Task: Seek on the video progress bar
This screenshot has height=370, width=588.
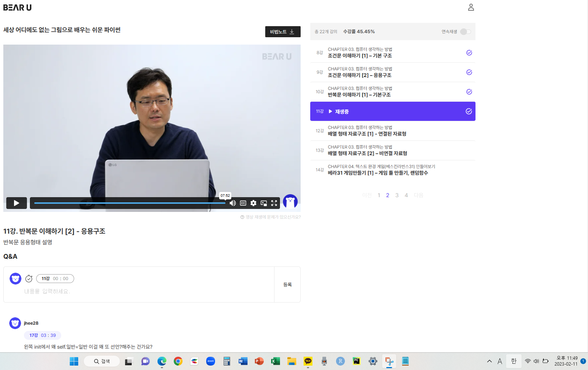Action: click(130, 203)
